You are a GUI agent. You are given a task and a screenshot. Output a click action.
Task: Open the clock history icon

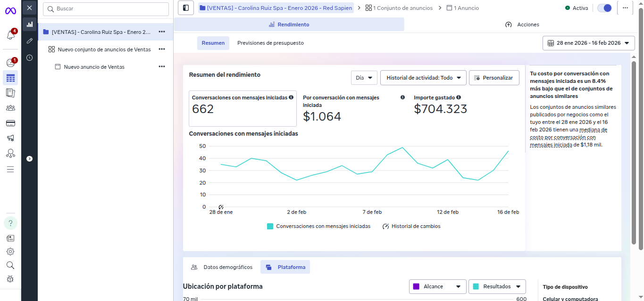(30, 57)
